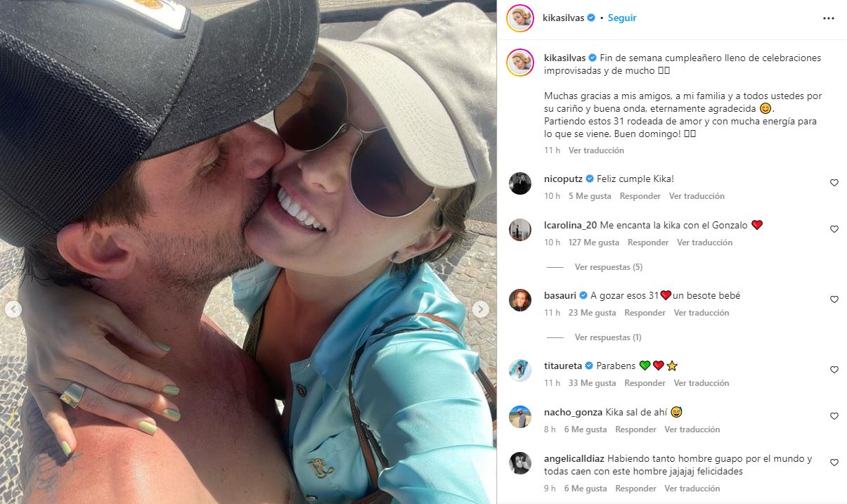Like nicoputz's comment with heart icon
Screen dimensions: 847x504
(834, 183)
